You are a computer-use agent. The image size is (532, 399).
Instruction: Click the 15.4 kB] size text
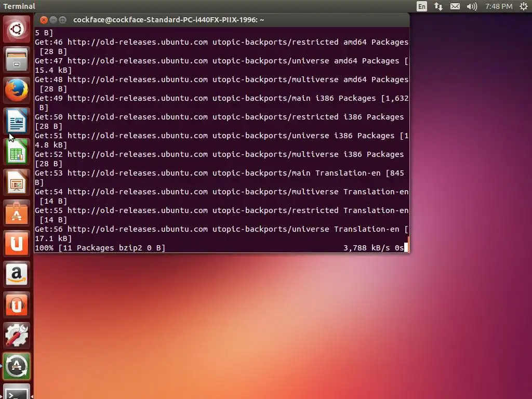pyautogui.click(x=54, y=70)
